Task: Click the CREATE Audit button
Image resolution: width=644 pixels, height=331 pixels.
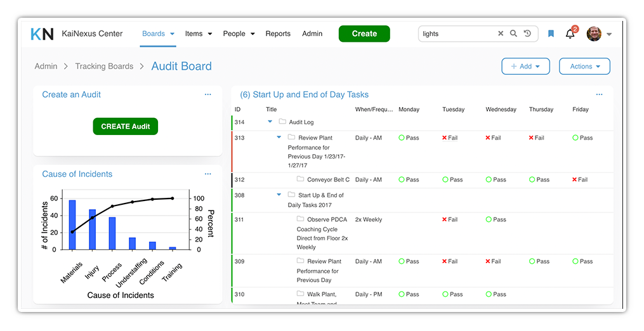Action: click(125, 126)
